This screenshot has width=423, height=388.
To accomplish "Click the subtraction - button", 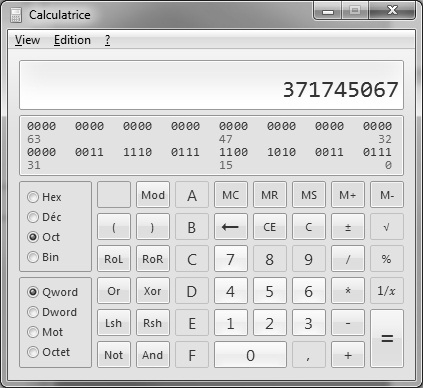I will tap(348, 323).
